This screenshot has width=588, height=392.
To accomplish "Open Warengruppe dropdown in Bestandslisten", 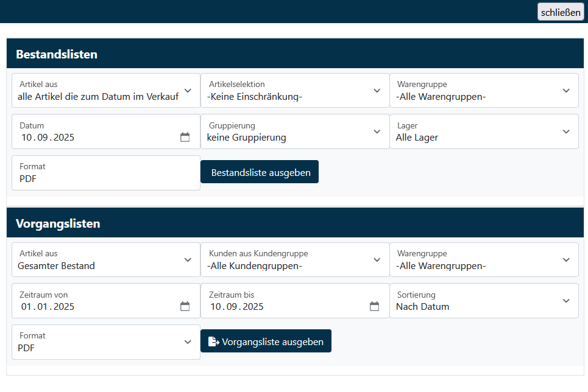I will [484, 91].
